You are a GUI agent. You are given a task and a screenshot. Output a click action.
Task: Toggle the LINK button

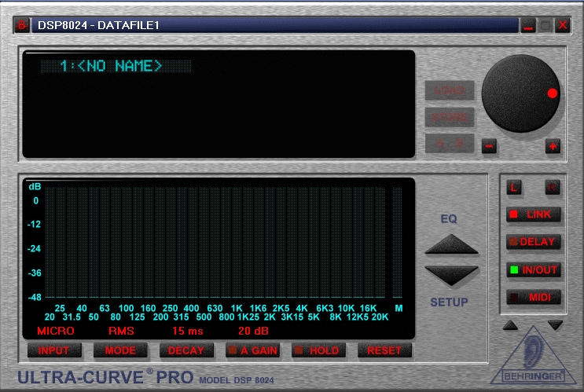tap(534, 214)
